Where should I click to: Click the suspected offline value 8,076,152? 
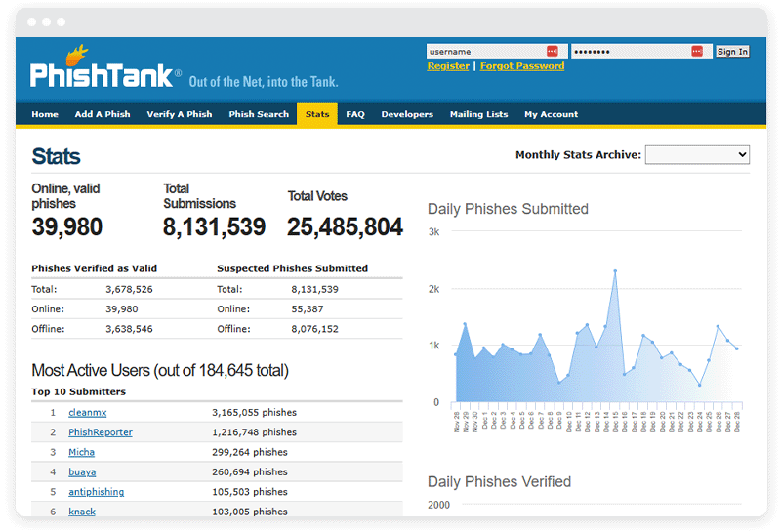pos(314,329)
